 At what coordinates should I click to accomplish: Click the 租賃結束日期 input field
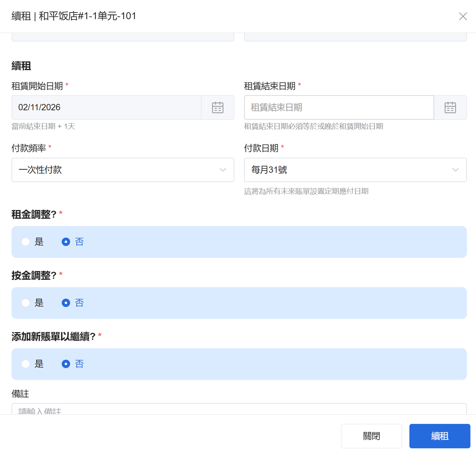pyautogui.click(x=338, y=107)
